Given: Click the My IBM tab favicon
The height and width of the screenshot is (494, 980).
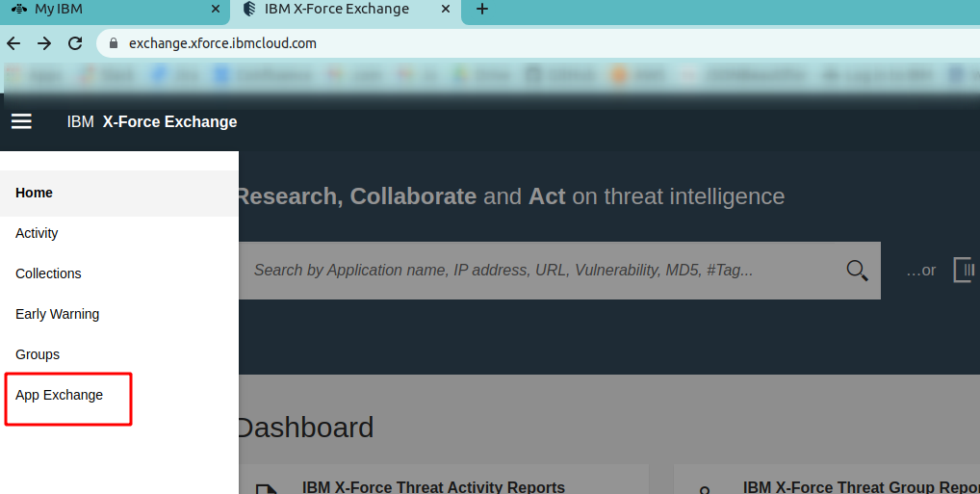Looking at the screenshot, I should (x=19, y=9).
